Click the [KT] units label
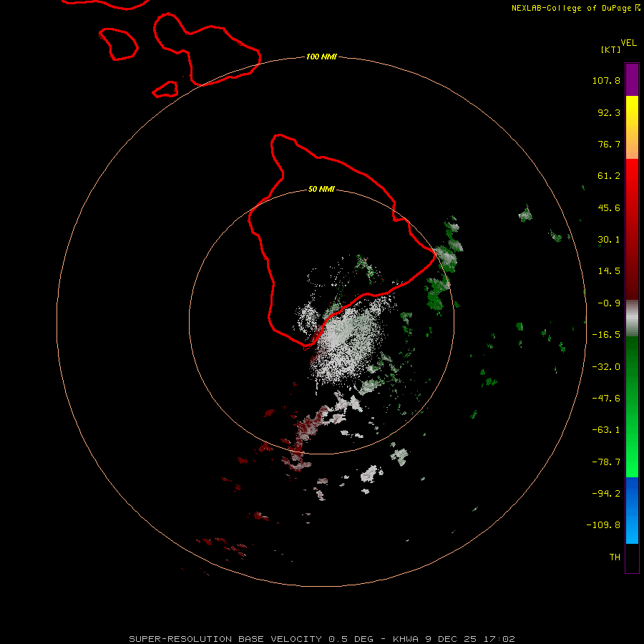644x644 pixels. click(x=611, y=49)
